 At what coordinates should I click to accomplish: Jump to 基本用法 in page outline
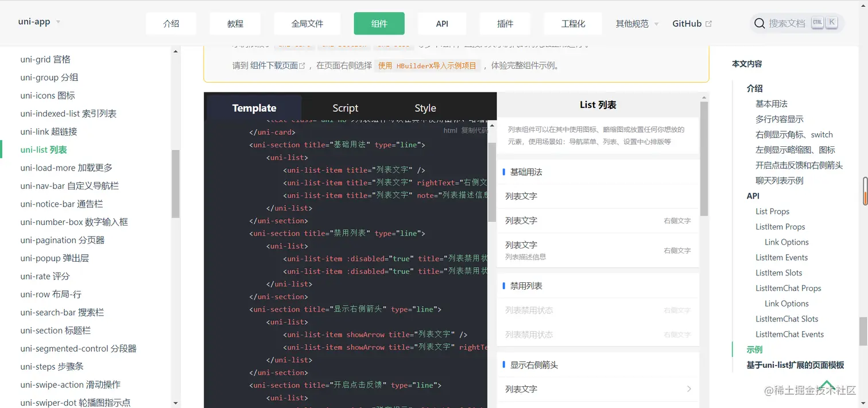pos(772,104)
